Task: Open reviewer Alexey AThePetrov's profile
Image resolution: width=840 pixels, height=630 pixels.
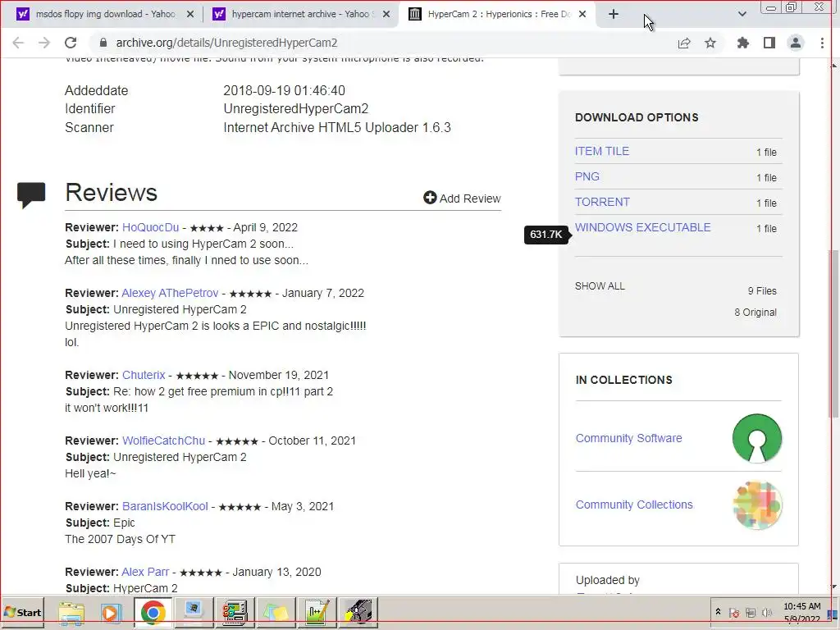Action: pos(170,293)
